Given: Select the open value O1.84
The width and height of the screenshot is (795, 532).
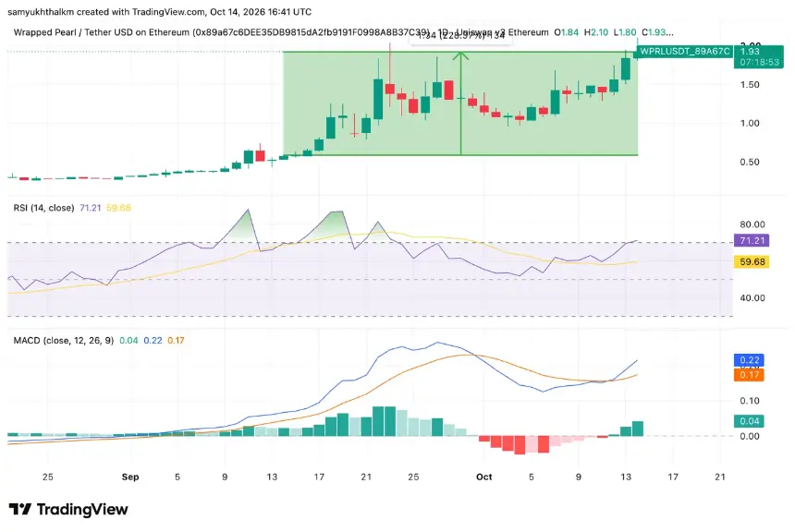Looking at the screenshot, I should click(567, 32).
